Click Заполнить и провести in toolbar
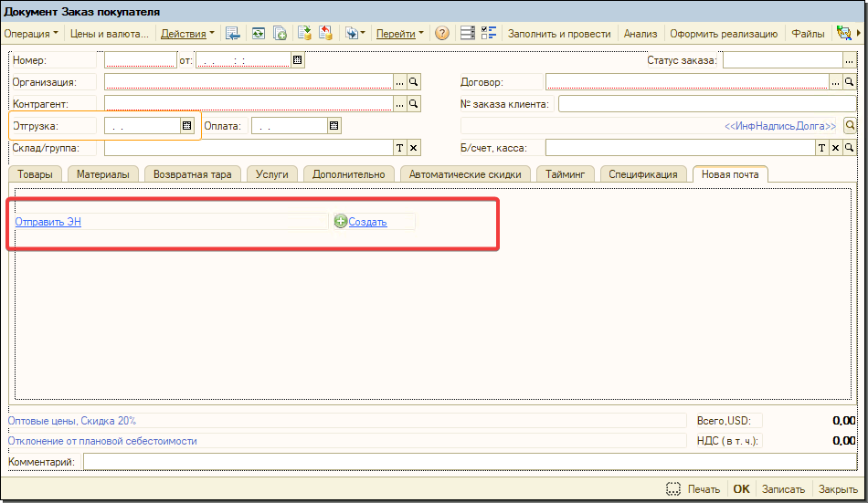 coord(559,34)
